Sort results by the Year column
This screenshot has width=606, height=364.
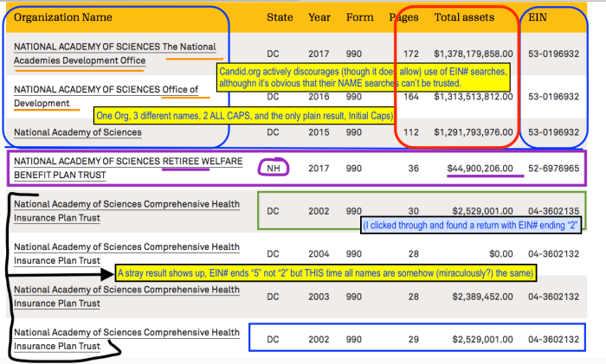pyautogui.click(x=317, y=16)
